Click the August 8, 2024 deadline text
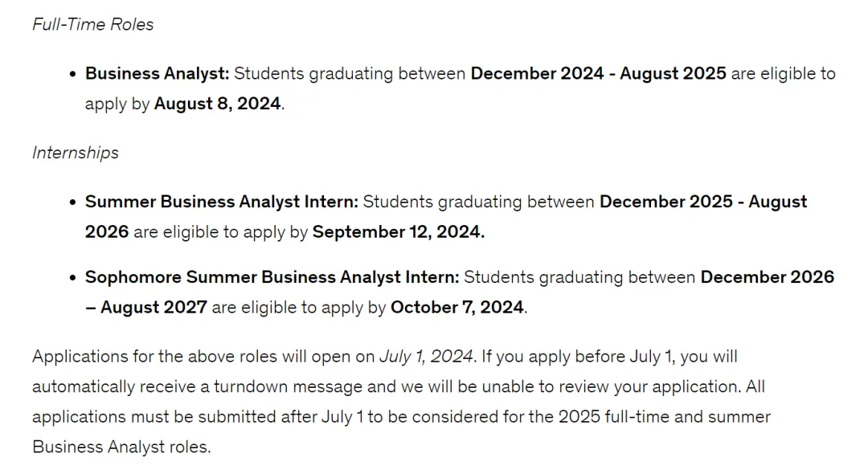Screen dimensions: 868x474 217,104
